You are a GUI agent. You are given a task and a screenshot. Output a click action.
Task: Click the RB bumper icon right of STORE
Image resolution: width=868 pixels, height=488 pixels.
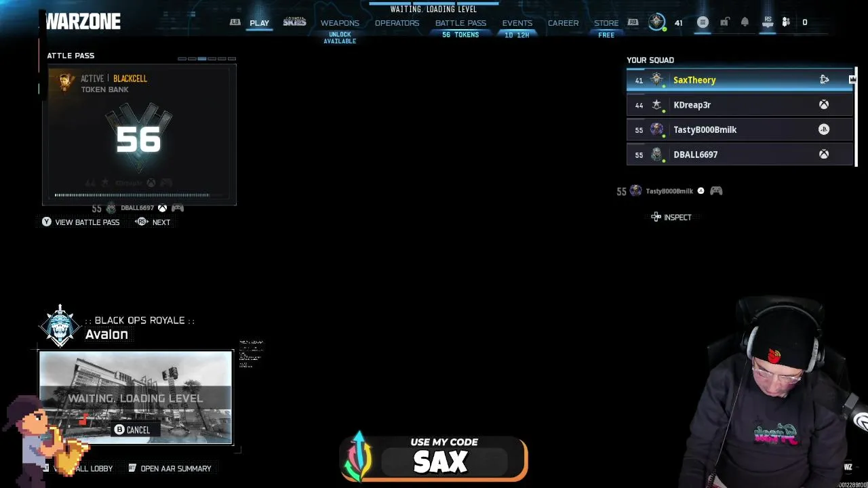(x=633, y=22)
